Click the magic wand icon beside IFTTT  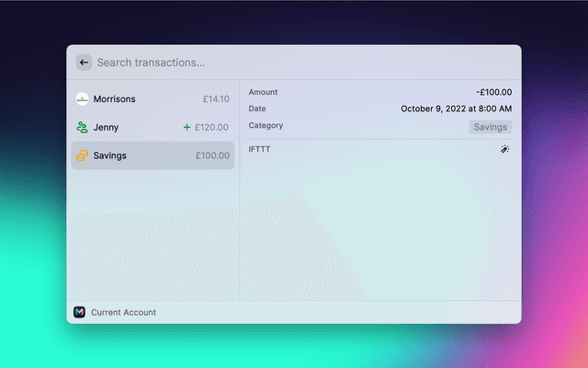tap(505, 149)
